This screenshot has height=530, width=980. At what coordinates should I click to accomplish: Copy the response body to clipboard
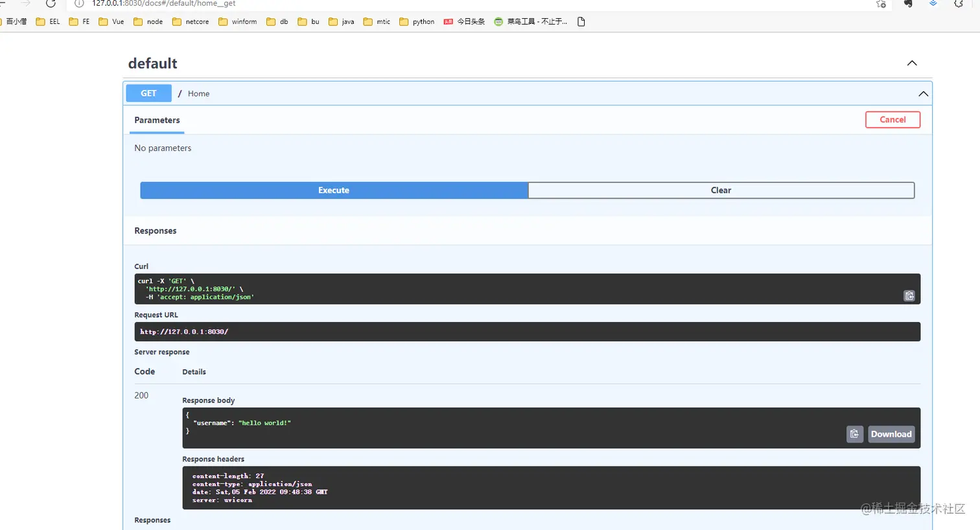(x=855, y=434)
